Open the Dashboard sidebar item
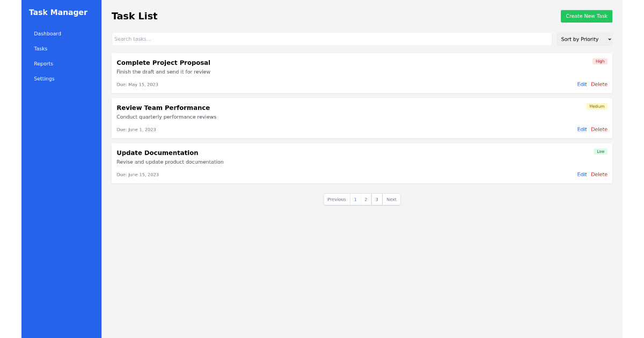Image resolution: width=644 pixels, height=338 pixels. click(x=47, y=34)
